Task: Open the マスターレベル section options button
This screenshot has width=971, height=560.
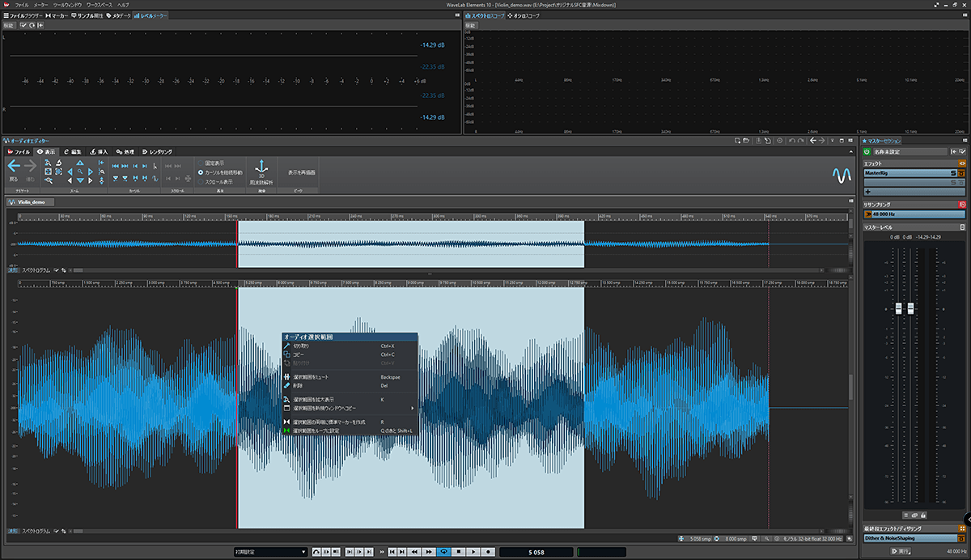Action: coord(963,227)
